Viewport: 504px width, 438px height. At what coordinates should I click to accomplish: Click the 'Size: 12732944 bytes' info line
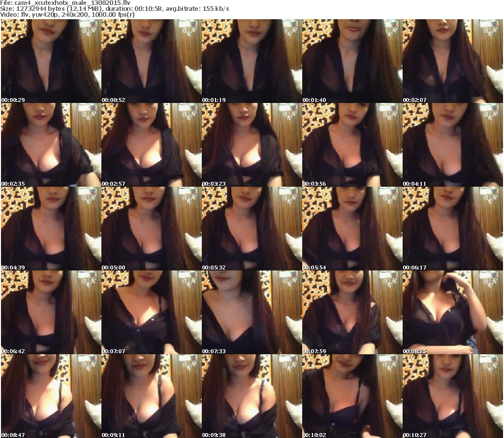click(114, 9)
